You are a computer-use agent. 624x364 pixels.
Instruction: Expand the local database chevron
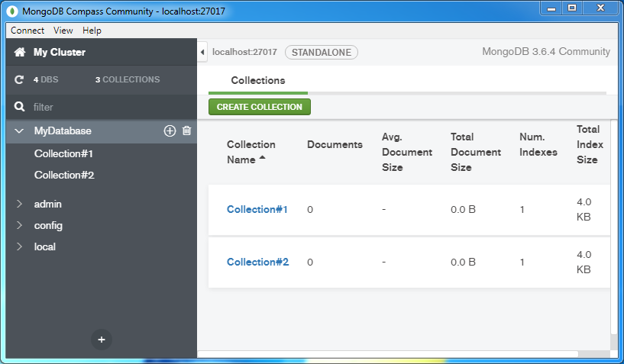tap(19, 246)
